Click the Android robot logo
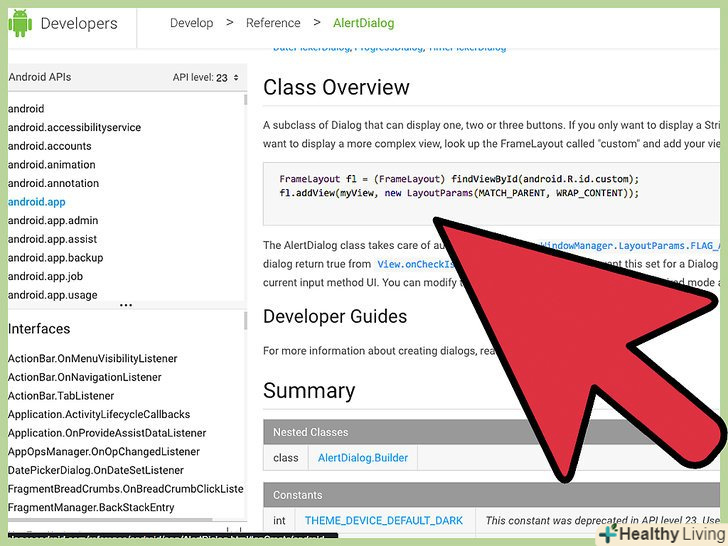This screenshot has height=546, width=728. (20, 23)
